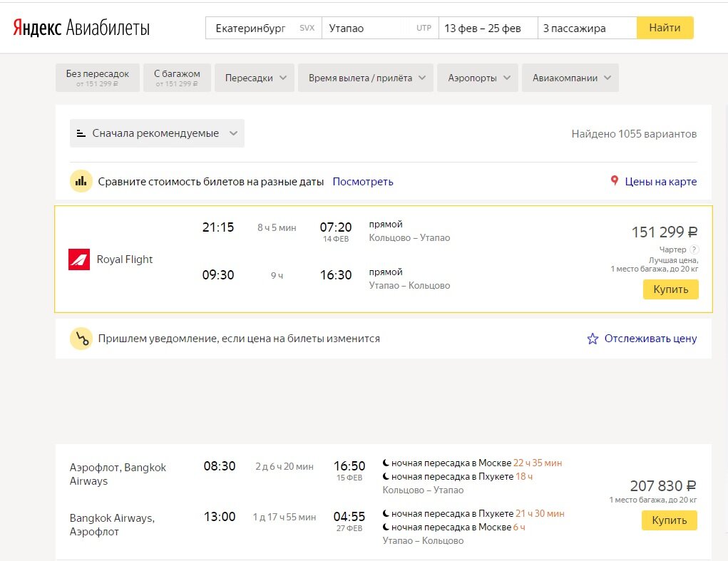Click the Кольцово – Утапао route of the direct flight
Screen dimensions: 728x561
(409, 237)
